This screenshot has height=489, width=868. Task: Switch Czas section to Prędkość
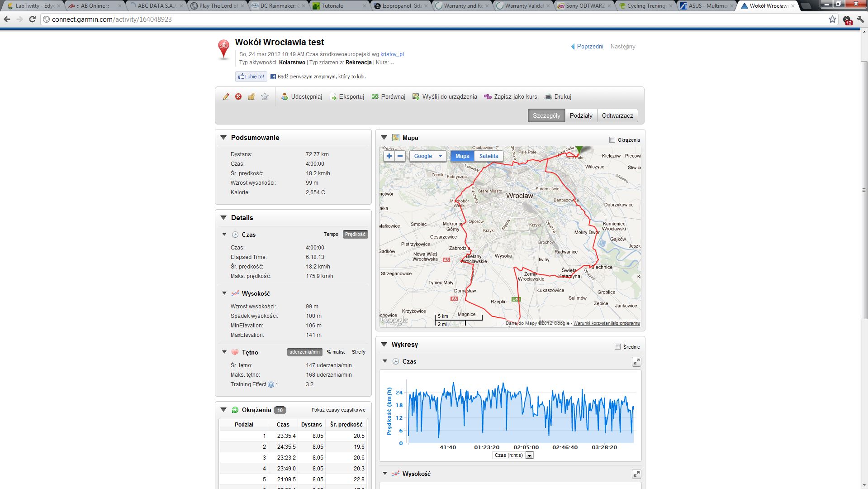click(x=355, y=234)
